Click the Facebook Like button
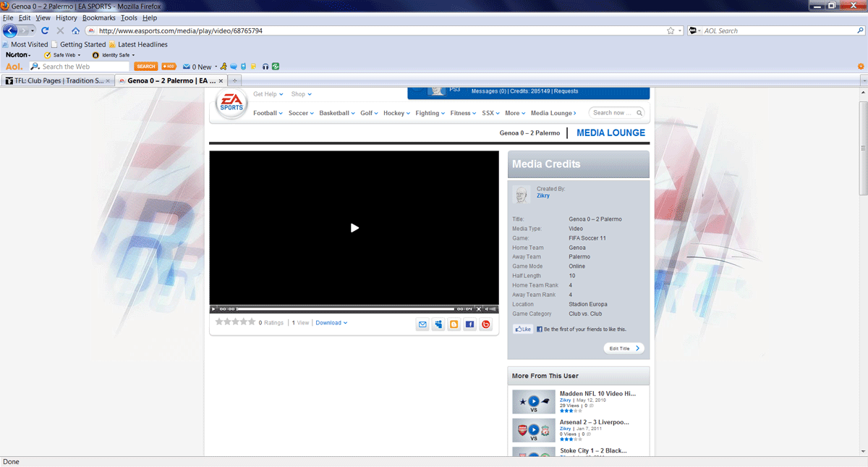 pos(522,329)
